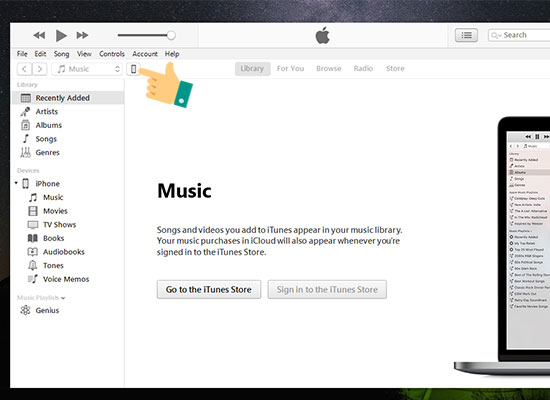Screen dimensions: 550x400
Task: Switch to the Library tab
Action: coord(252,68)
